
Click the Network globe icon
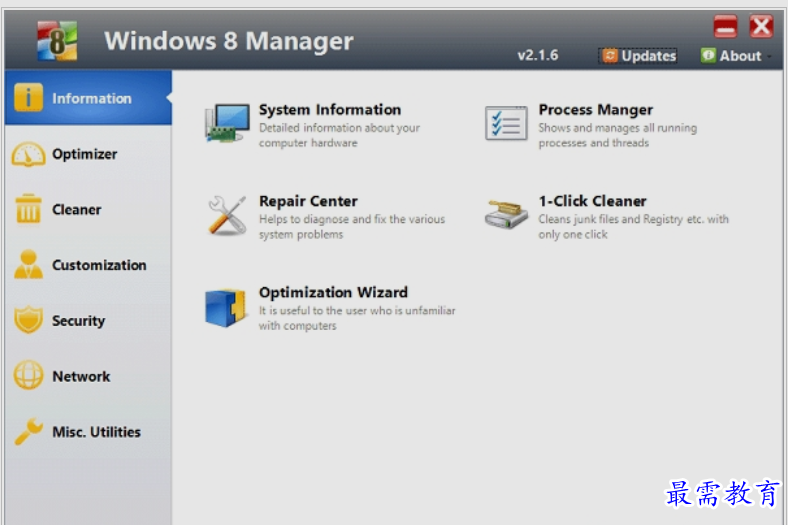pos(28,375)
